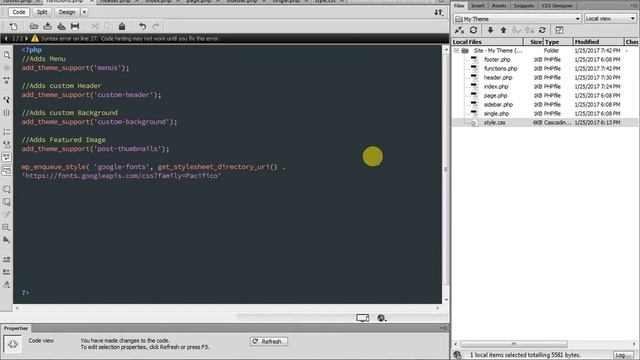The image size is (640, 360).
Task: Switch to the Insert panel tab
Action: coord(478,6)
